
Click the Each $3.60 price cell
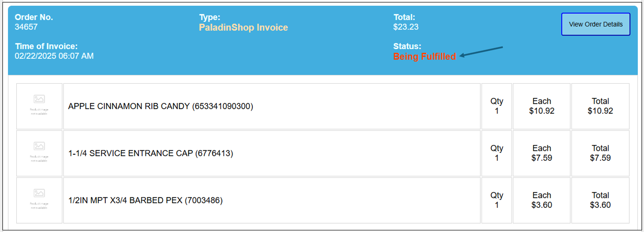[x=542, y=200]
